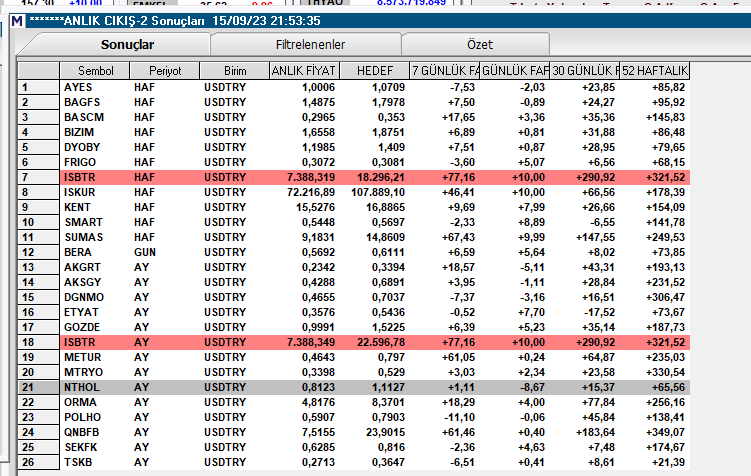Click ORMA price 4,8176
The height and width of the screenshot is (476, 751).
[x=319, y=402]
